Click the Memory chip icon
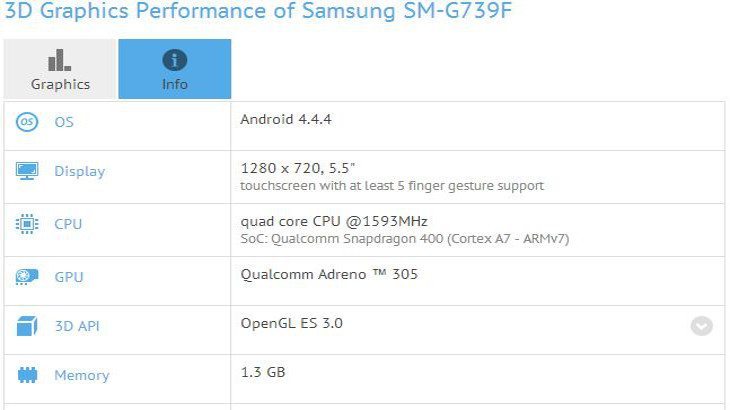Screen dimensions: 730x410 coord(27,375)
